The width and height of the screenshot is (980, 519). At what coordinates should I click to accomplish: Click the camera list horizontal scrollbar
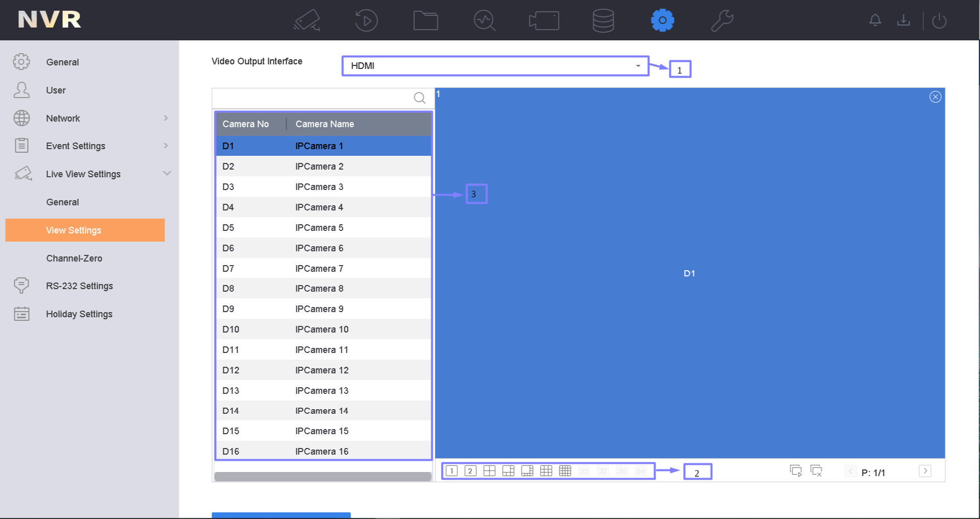323,476
